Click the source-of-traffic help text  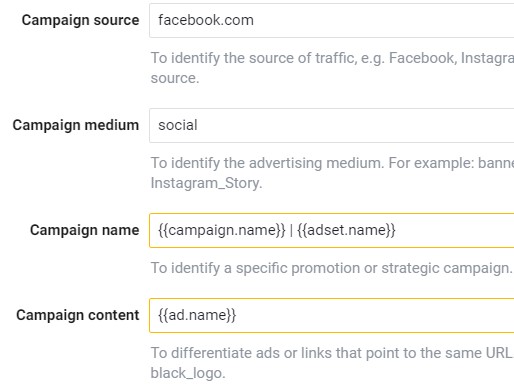click(332, 68)
